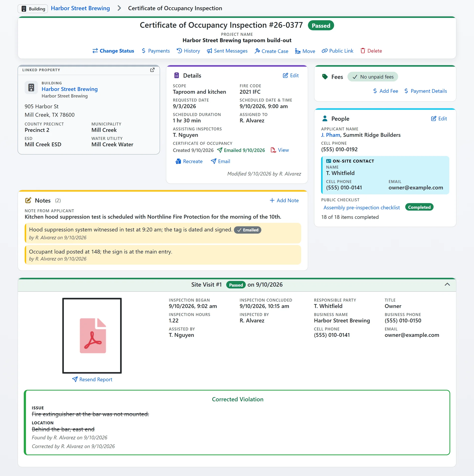Open Harbor Street Brewing building link in Linked Property
Viewport: 474px width, 476px height.
pos(70,89)
